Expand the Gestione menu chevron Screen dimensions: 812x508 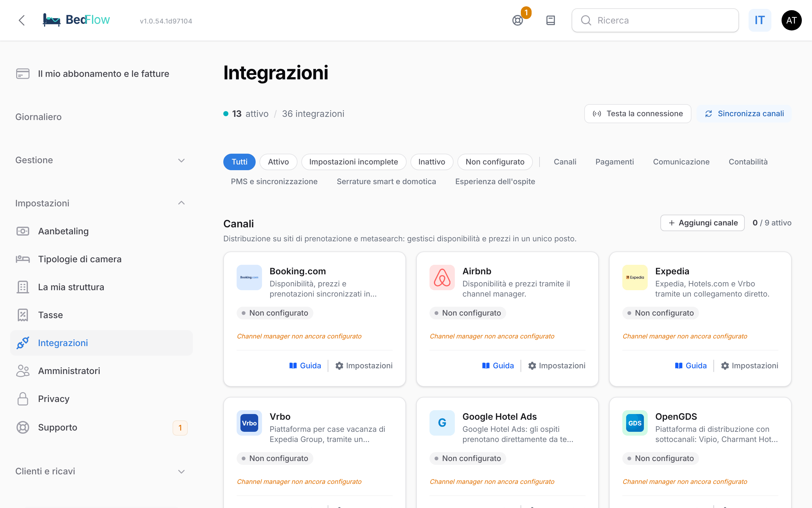click(x=181, y=161)
